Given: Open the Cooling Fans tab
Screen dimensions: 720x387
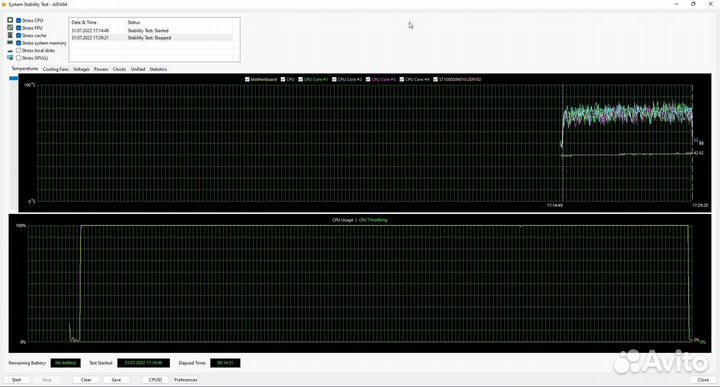Looking at the screenshot, I should click(56, 69).
